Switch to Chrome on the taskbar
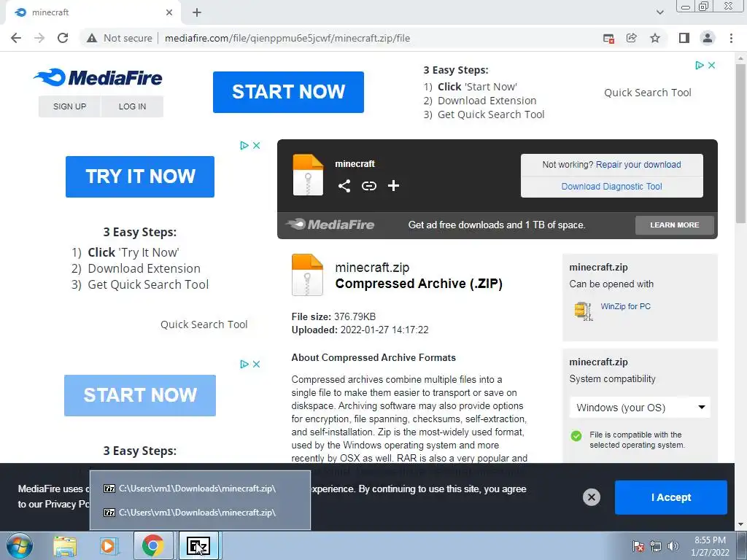Viewport: 747px width, 560px height. pyautogui.click(x=153, y=546)
